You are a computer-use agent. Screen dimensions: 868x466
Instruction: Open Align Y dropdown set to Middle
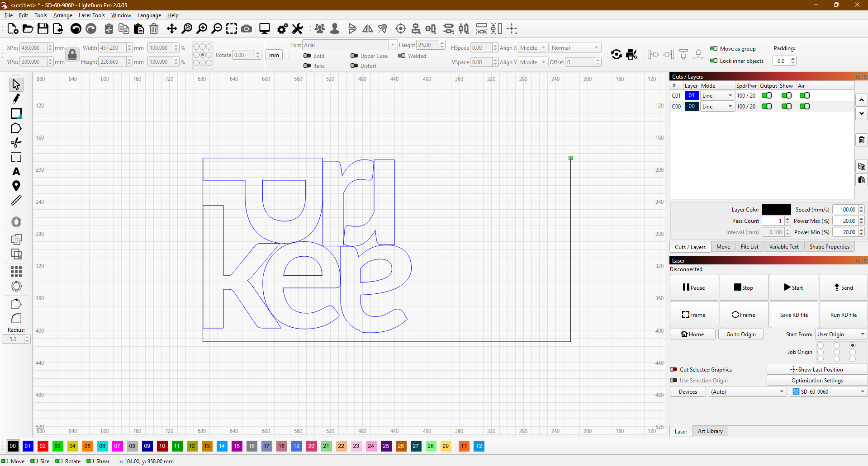pos(533,62)
